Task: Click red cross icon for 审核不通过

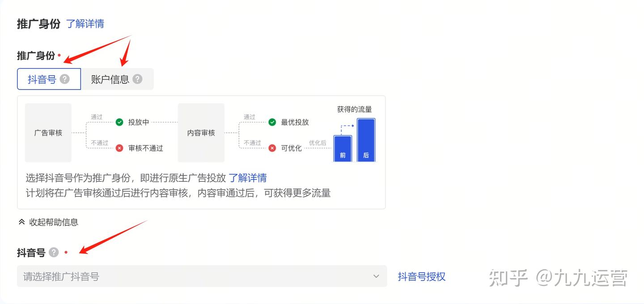Action: click(119, 148)
